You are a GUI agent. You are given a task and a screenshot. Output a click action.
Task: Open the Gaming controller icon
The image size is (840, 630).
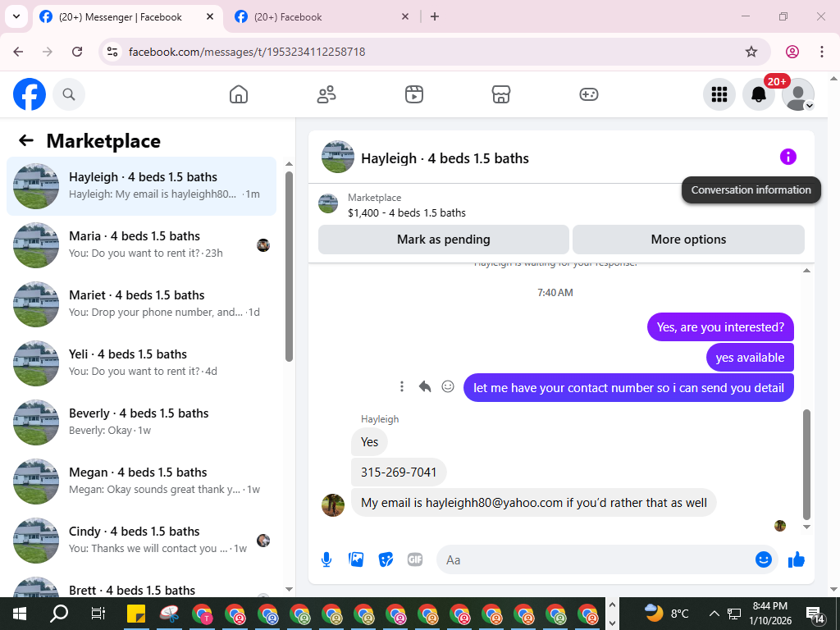pos(589,94)
